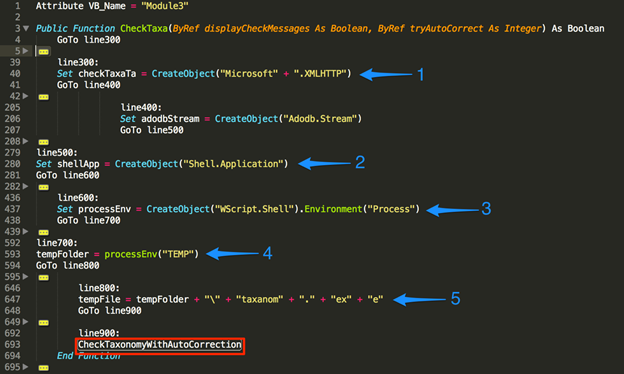Click the yellow folded-code marker on line 282
Image resolution: width=624 pixels, height=374 pixels.
(x=44, y=187)
